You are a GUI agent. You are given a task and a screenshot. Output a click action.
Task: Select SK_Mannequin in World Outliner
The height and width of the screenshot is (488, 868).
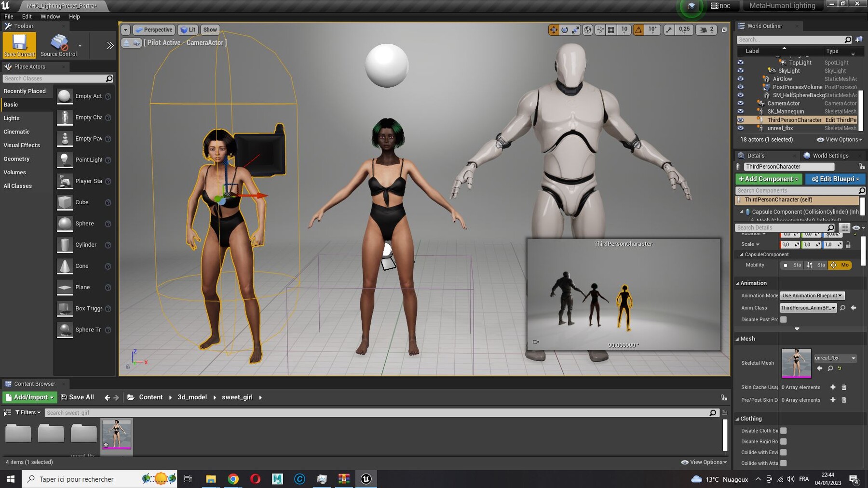point(786,112)
